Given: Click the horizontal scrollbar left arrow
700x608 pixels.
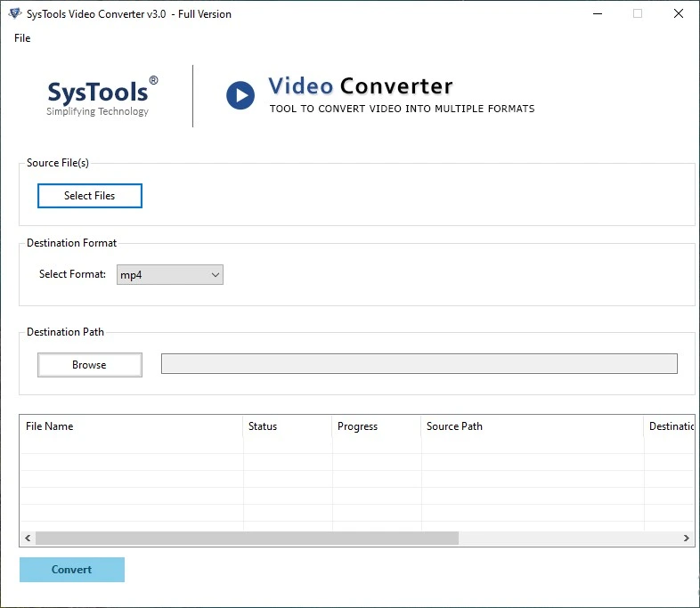Looking at the screenshot, I should click(28, 539).
